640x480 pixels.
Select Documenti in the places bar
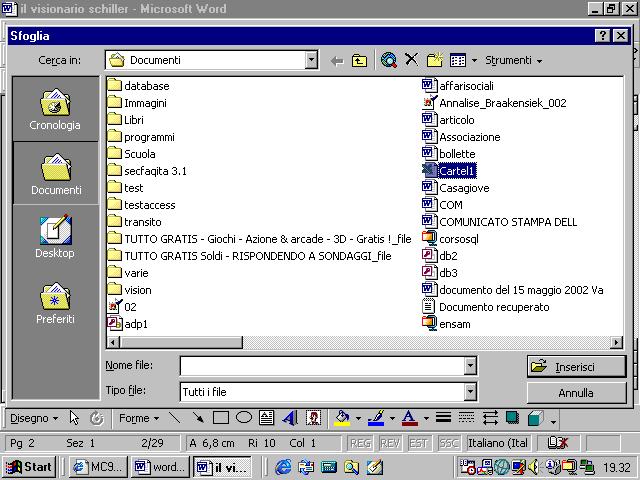point(56,173)
